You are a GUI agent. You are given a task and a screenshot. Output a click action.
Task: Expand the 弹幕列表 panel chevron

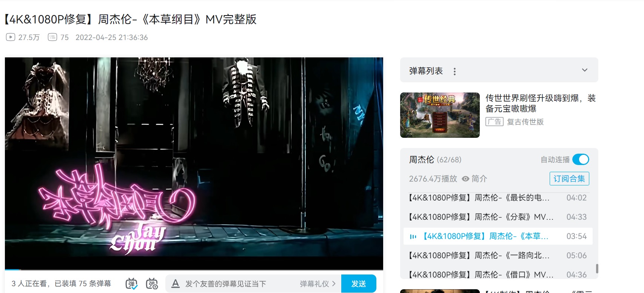(585, 70)
